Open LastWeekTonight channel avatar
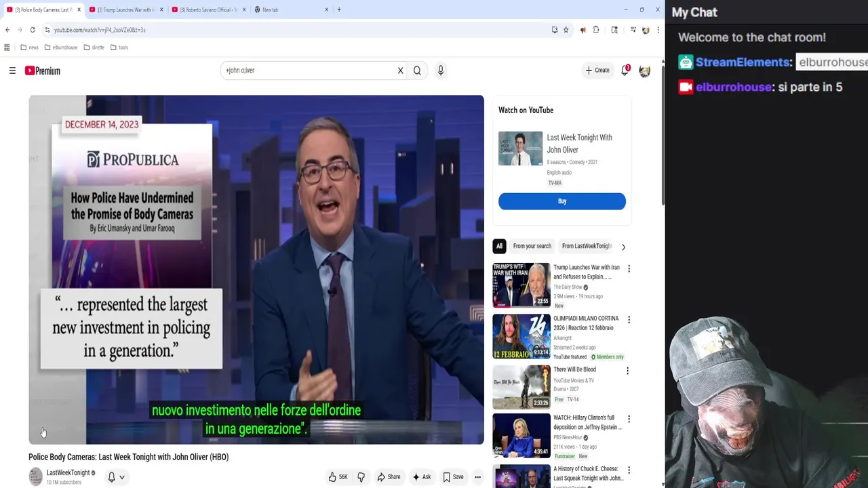 35,477
